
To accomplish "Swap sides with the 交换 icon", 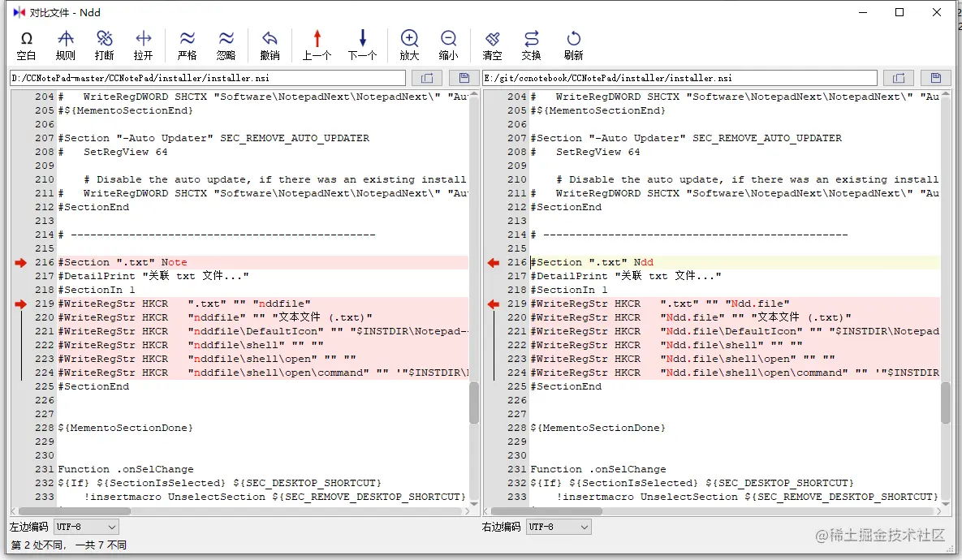I will tap(531, 45).
